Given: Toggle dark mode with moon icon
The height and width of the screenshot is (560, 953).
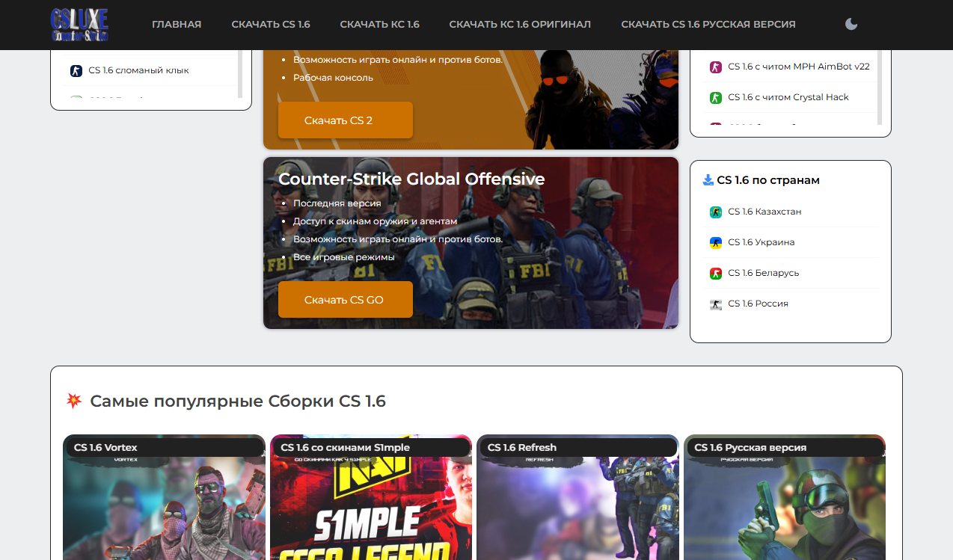Looking at the screenshot, I should 851,24.
